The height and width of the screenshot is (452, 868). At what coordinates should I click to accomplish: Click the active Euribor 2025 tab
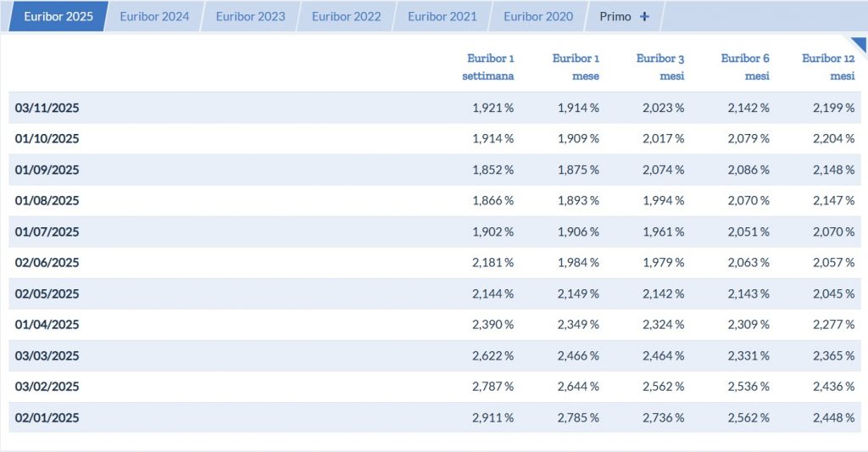(x=58, y=16)
